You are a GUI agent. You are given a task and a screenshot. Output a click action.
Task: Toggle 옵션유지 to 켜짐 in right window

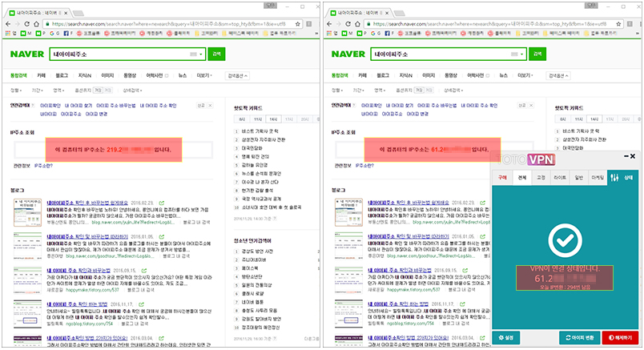point(420,90)
